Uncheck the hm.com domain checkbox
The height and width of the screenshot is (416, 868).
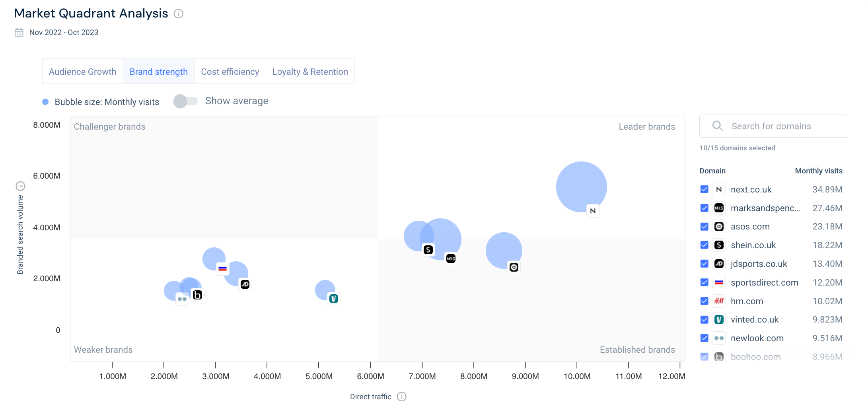point(704,301)
